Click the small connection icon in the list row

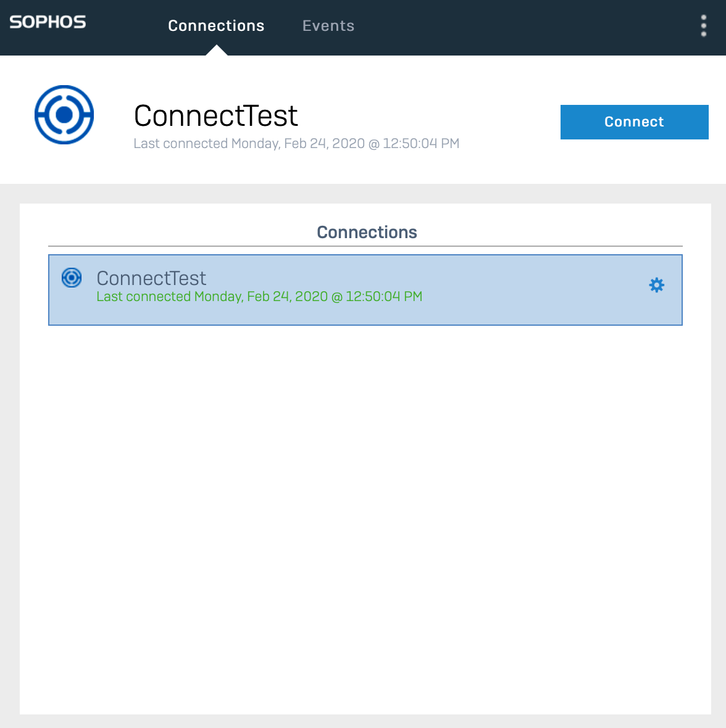pyautogui.click(x=72, y=278)
